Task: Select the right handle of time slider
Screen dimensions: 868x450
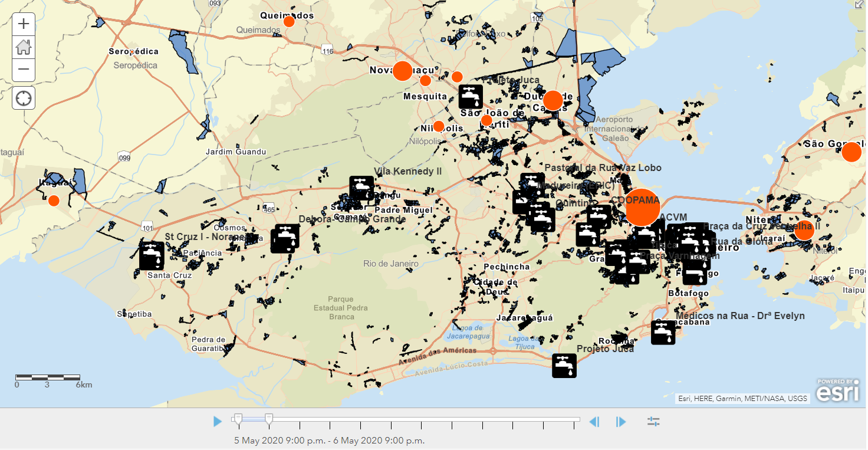Action: coord(269,419)
